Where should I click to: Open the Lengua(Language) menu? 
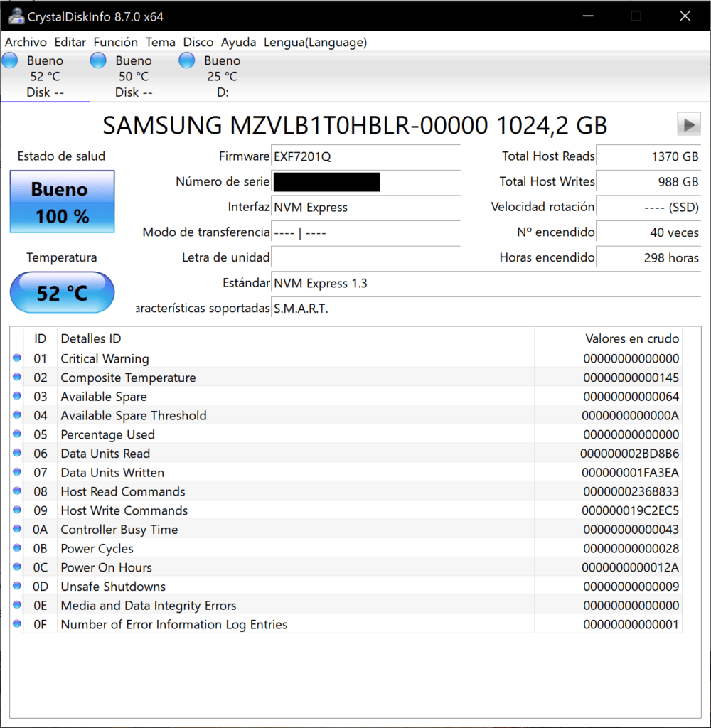click(x=315, y=43)
